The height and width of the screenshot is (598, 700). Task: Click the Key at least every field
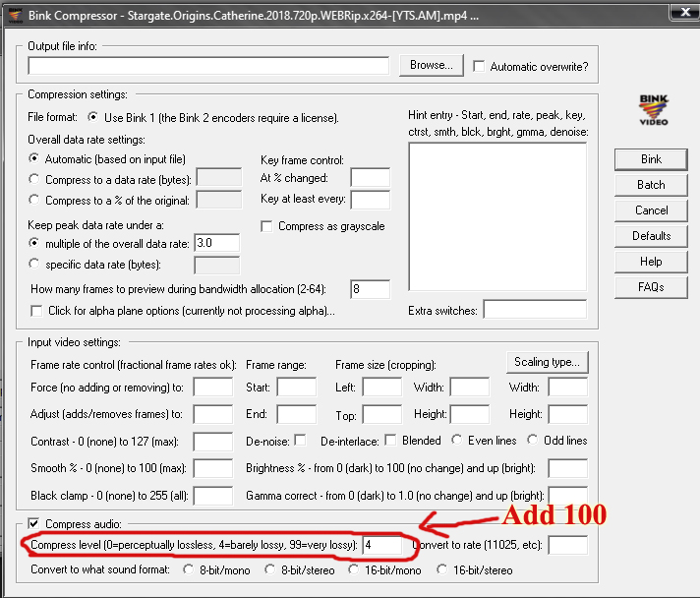(x=370, y=200)
